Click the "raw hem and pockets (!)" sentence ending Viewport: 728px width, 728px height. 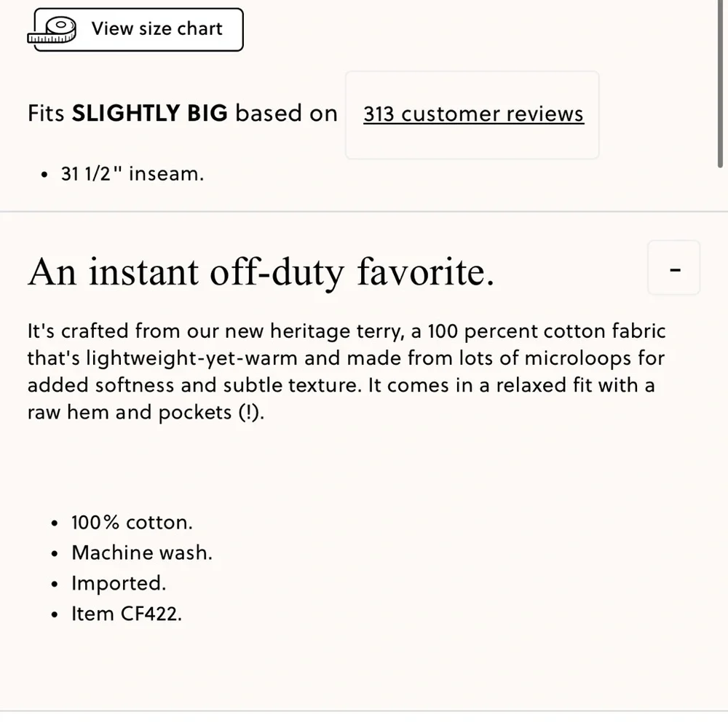click(x=146, y=412)
